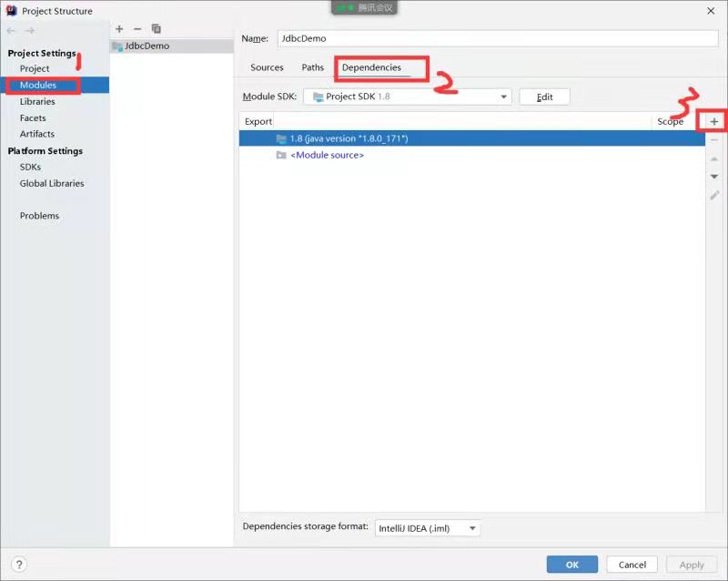Move dependency up arrow
The image size is (728, 581).
click(x=714, y=159)
